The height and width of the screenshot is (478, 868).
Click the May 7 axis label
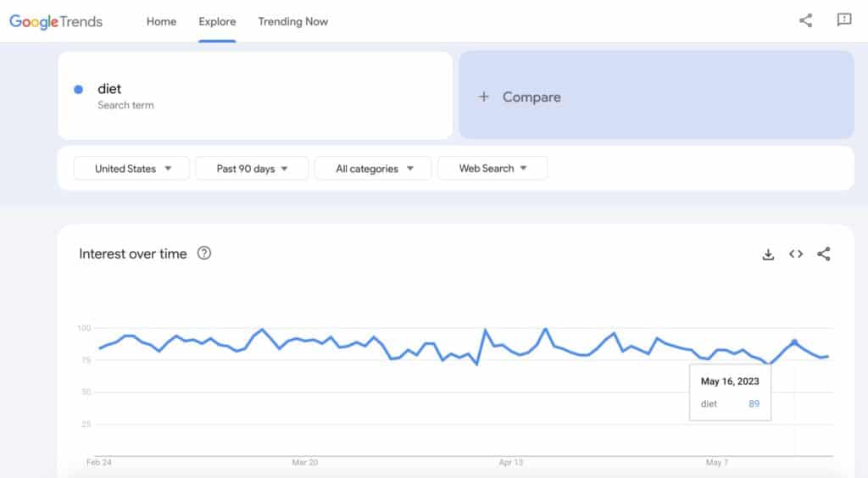(x=717, y=463)
